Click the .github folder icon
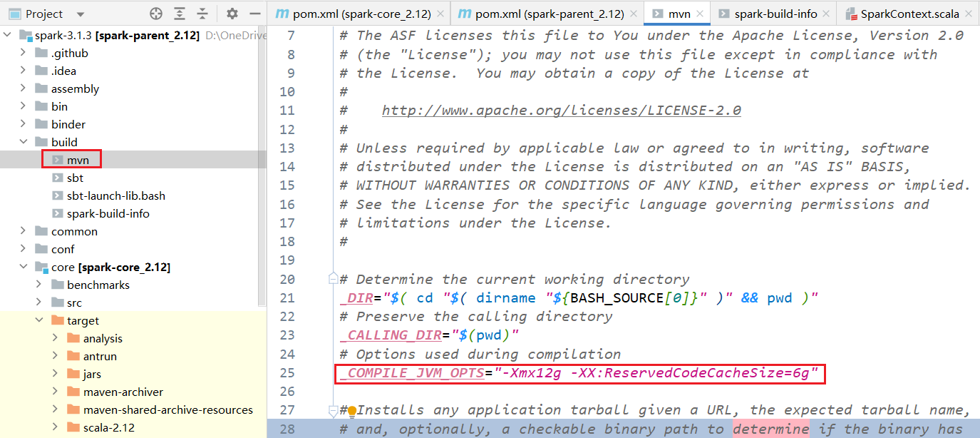Viewport: 980px width, 438px height. [x=40, y=53]
